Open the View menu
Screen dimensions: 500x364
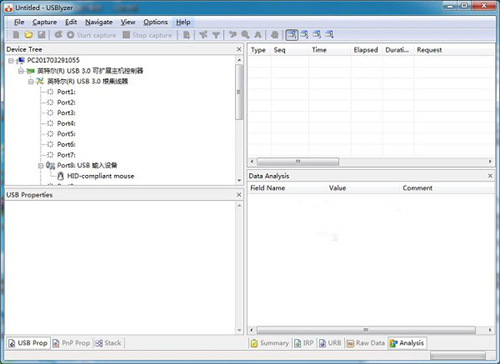point(128,22)
